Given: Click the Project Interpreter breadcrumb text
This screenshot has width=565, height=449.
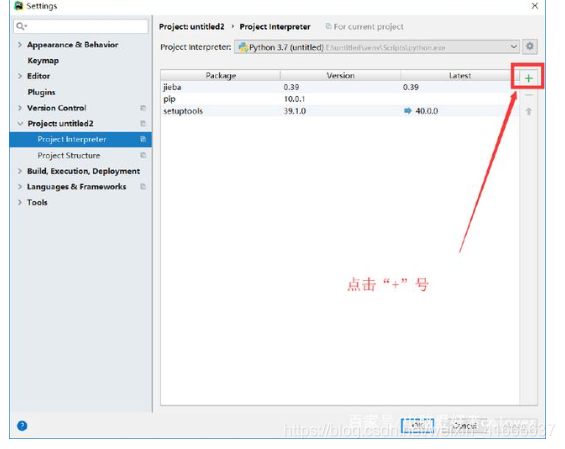Looking at the screenshot, I should [x=275, y=27].
